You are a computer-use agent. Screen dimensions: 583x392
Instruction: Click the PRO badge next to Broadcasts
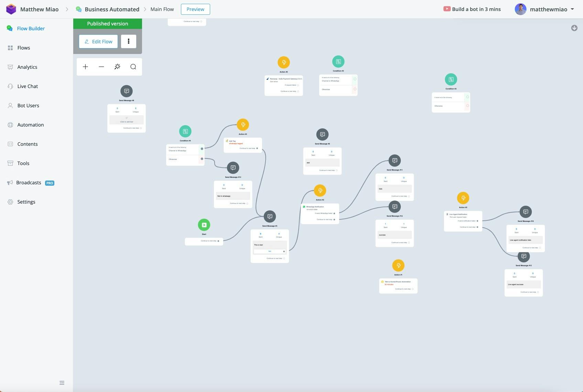(x=50, y=183)
